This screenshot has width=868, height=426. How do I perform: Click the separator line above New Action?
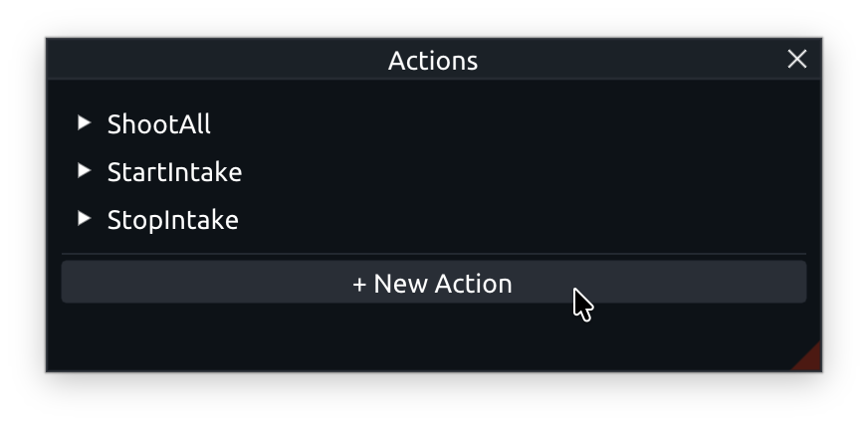433,254
